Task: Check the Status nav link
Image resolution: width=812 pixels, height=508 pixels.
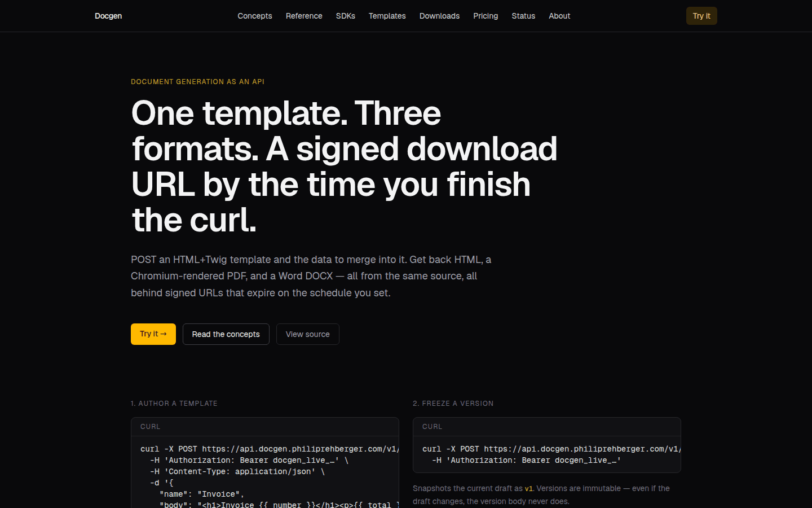Action: tap(523, 16)
